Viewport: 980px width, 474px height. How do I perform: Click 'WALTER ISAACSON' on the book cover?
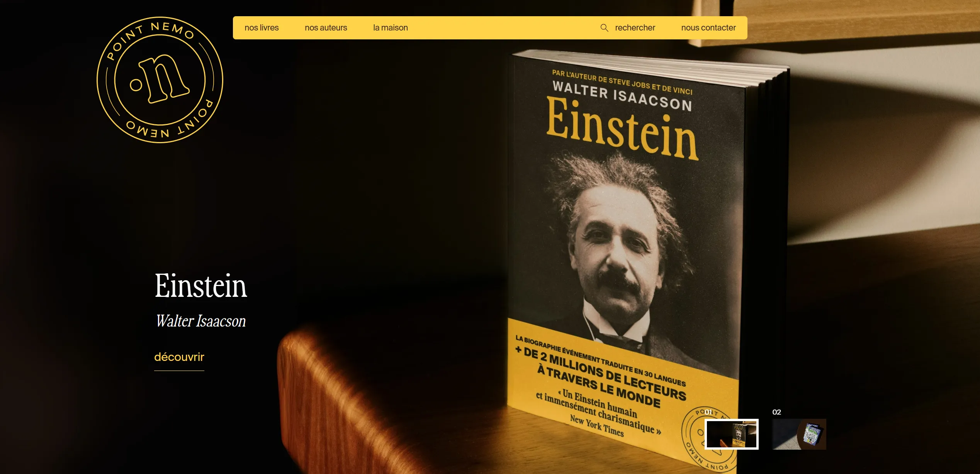click(x=622, y=96)
